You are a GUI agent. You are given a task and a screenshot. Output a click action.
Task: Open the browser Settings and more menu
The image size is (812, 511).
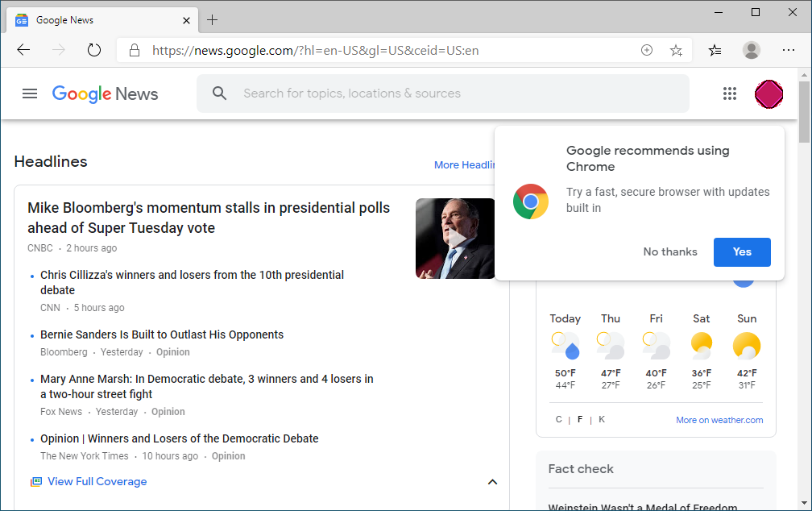click(789, 50)
